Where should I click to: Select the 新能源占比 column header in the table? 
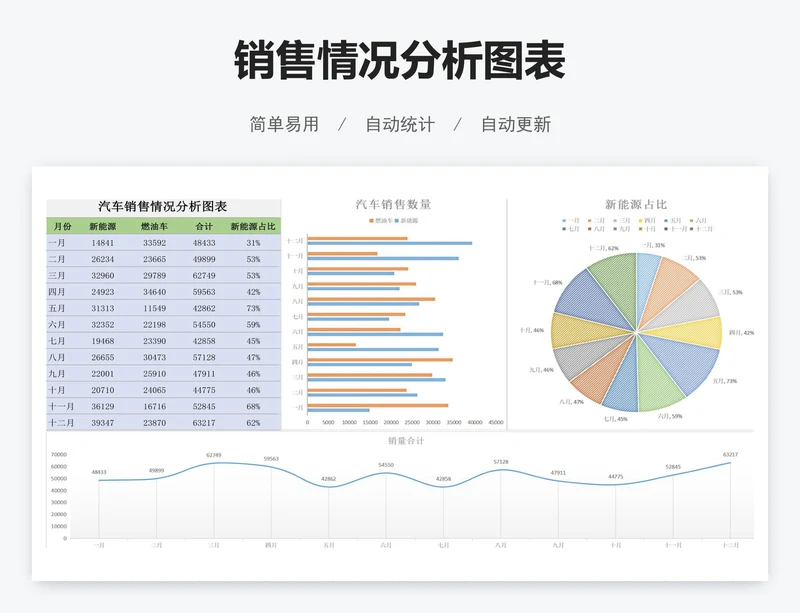click(x=253, y=226)
